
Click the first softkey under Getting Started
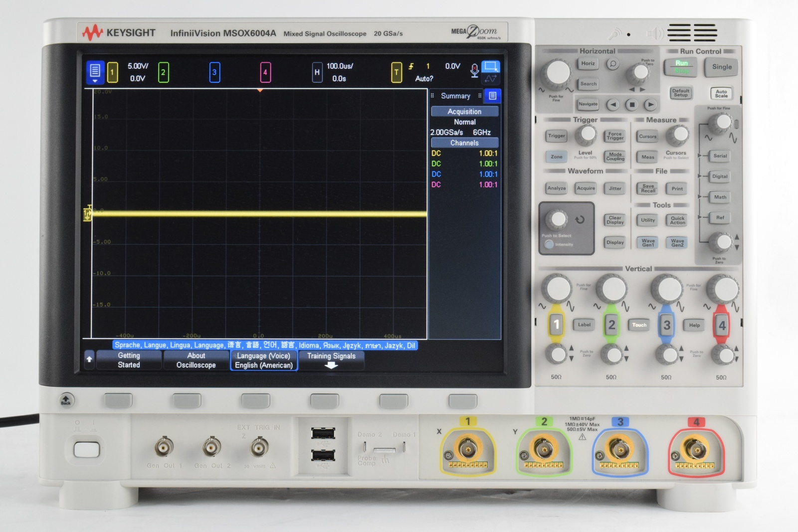118,400
